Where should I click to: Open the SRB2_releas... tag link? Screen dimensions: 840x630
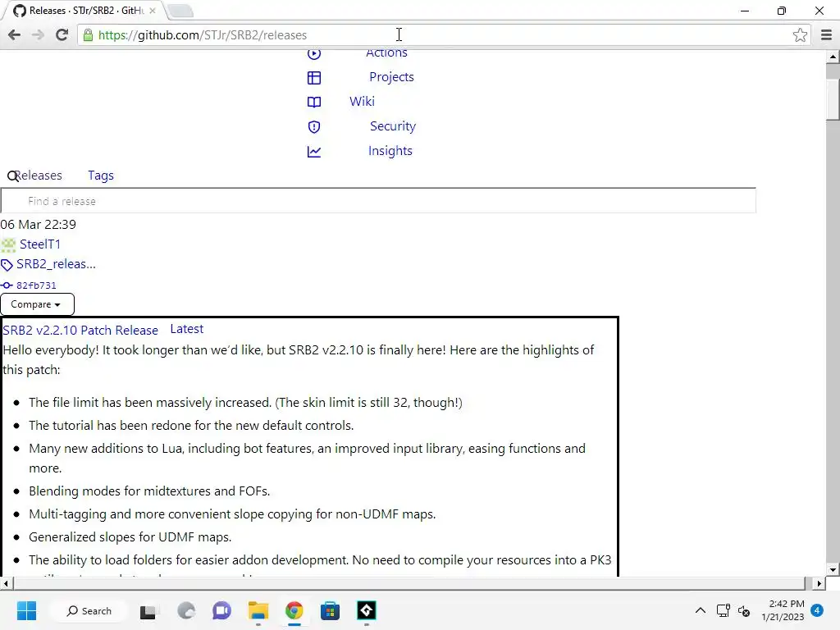(57, 264)
